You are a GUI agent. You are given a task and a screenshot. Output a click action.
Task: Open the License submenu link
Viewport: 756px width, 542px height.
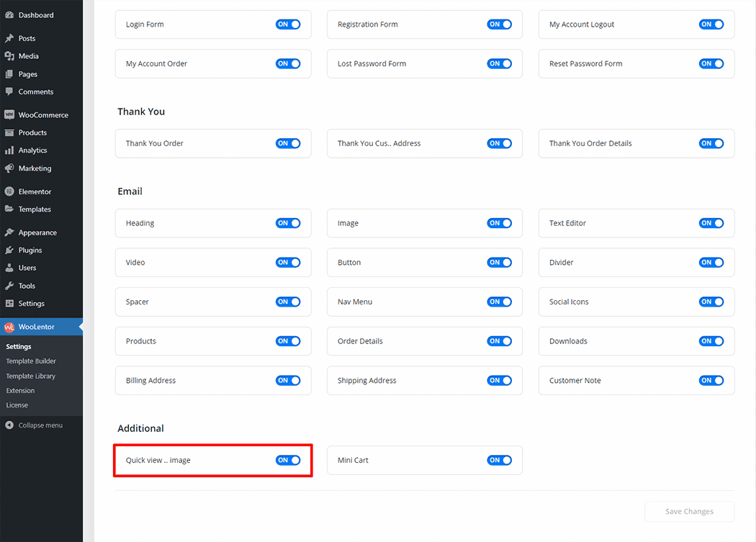(17, 405)
